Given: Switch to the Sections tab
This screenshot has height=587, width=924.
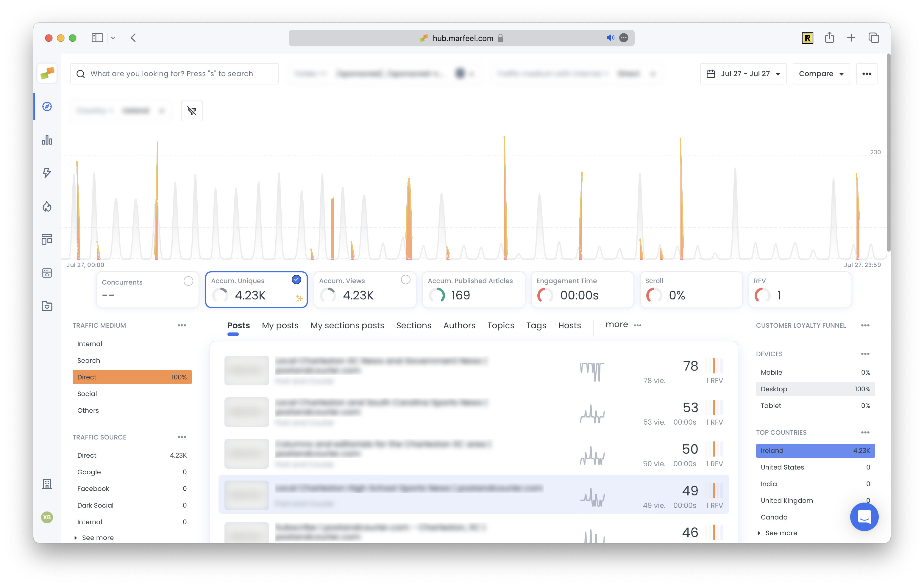Looking at the screenshot, I should 413,325.
